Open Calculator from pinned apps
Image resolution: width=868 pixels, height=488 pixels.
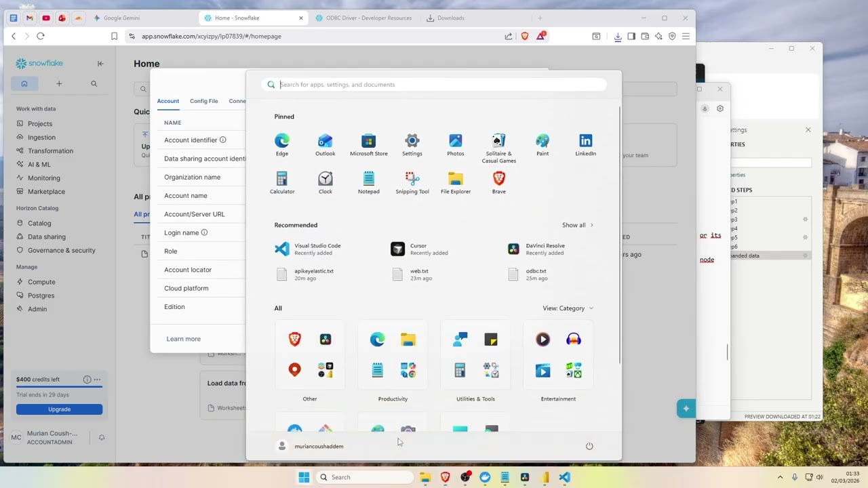(282, 183)
